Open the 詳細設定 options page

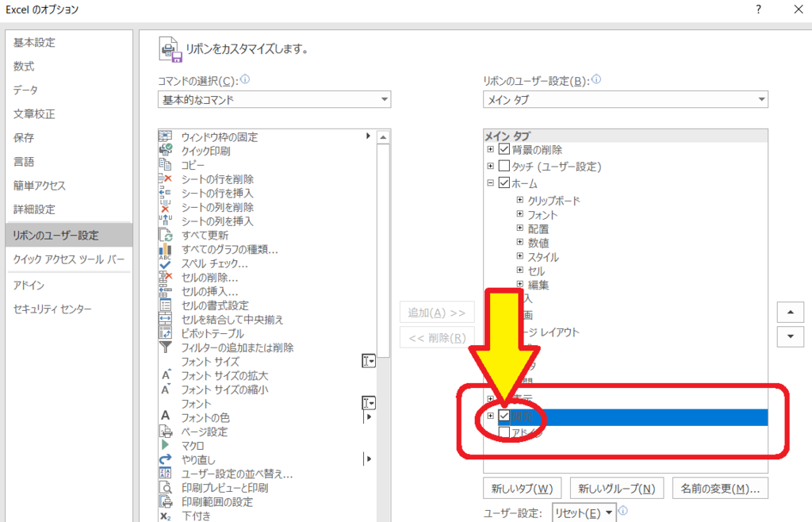point(68,209)
